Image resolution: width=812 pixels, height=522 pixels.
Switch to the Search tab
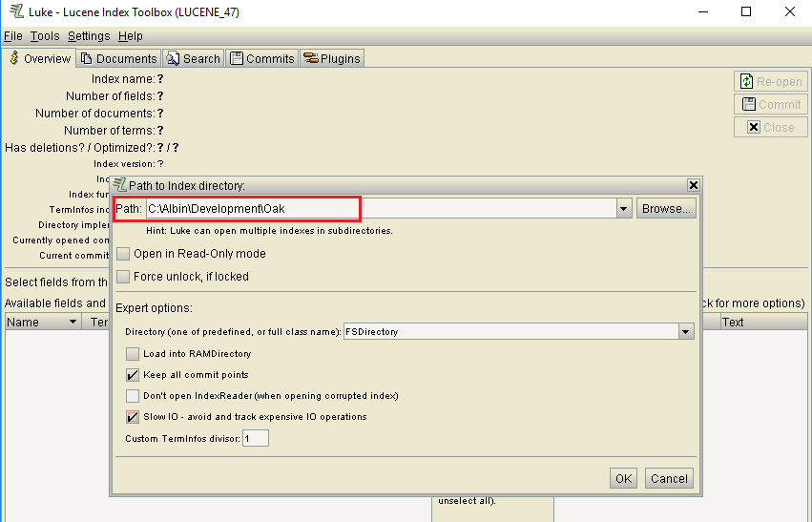193,58
